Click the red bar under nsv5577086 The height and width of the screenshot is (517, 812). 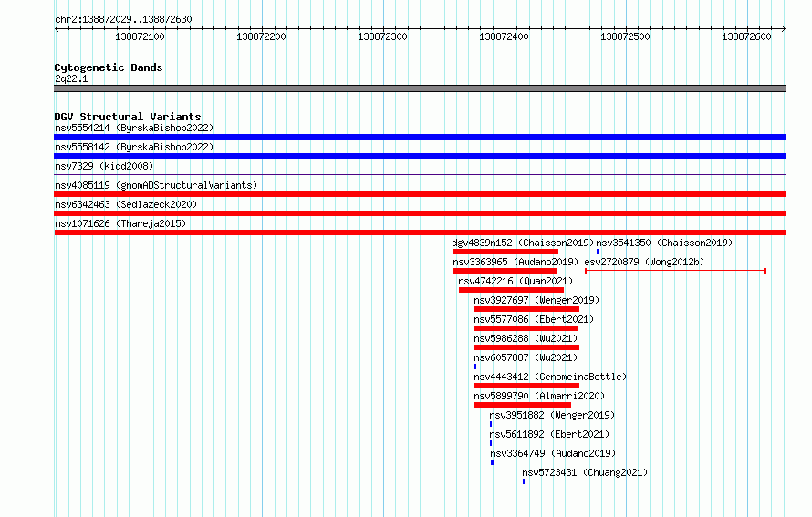point(526,328)
